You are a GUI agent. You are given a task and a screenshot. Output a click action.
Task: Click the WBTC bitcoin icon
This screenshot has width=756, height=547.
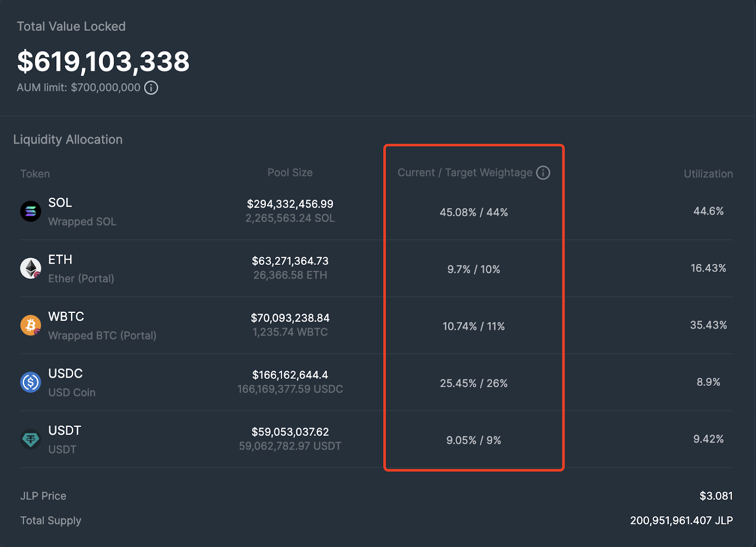[31, 325]
